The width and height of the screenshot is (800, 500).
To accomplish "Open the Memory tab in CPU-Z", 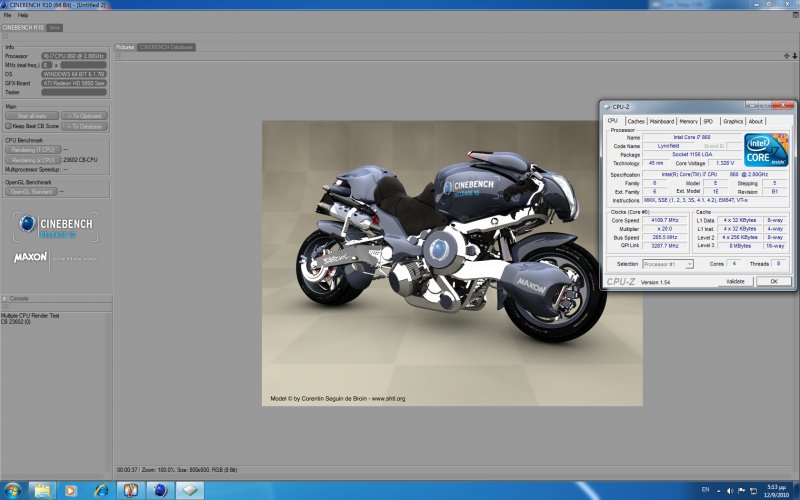I will [x=688, y=121].
